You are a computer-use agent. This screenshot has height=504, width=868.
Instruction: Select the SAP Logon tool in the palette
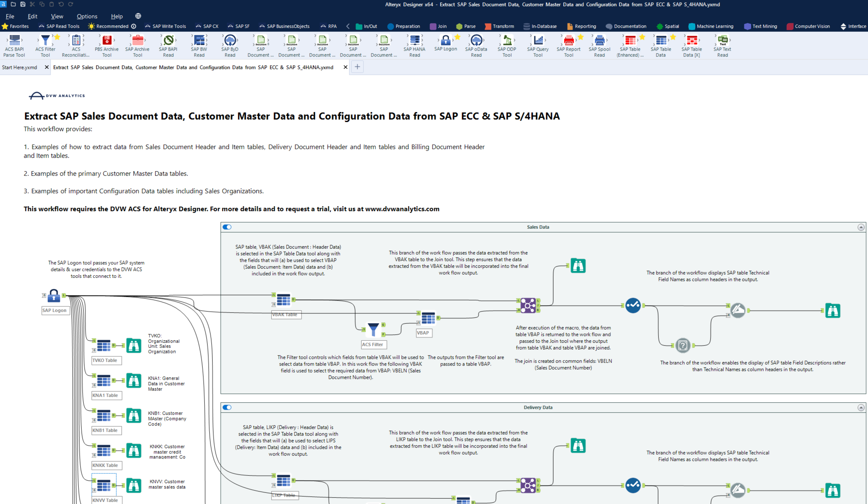pyautogui.click(x=445, y=41)
